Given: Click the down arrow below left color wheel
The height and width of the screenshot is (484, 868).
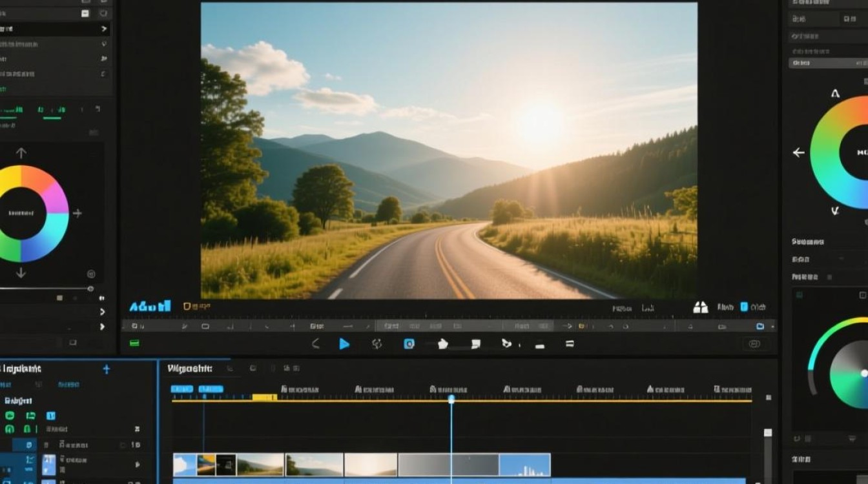Looking at the screenshot, I should (21, 272).
